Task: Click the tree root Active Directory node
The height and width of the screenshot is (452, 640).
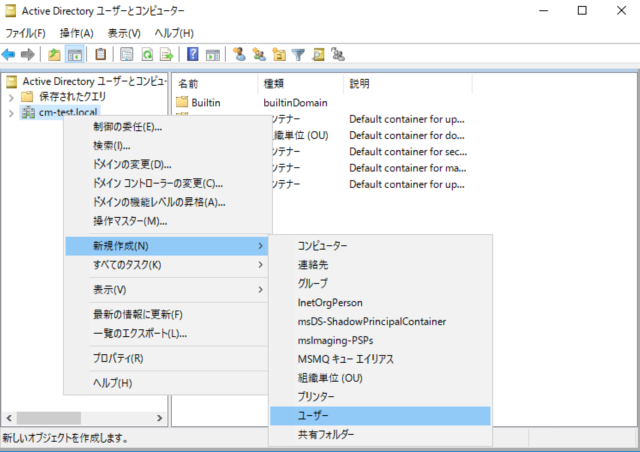Action: click(x=94, y=81)
